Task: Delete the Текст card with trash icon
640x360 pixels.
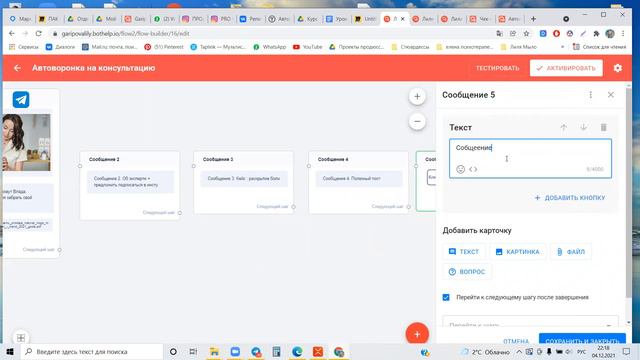Action: [x=604, y=127]
